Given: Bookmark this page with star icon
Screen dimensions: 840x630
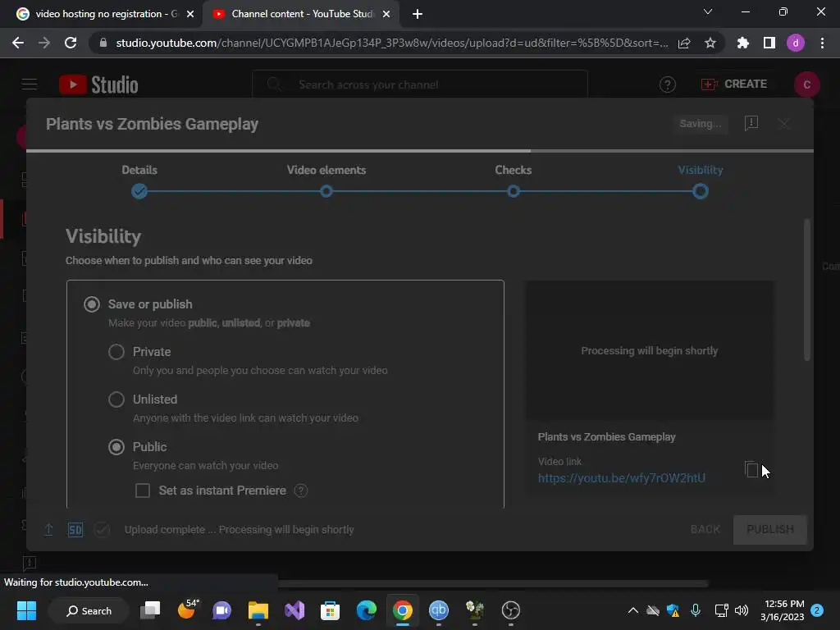Looking at the screenshot, I should [710, 43].
